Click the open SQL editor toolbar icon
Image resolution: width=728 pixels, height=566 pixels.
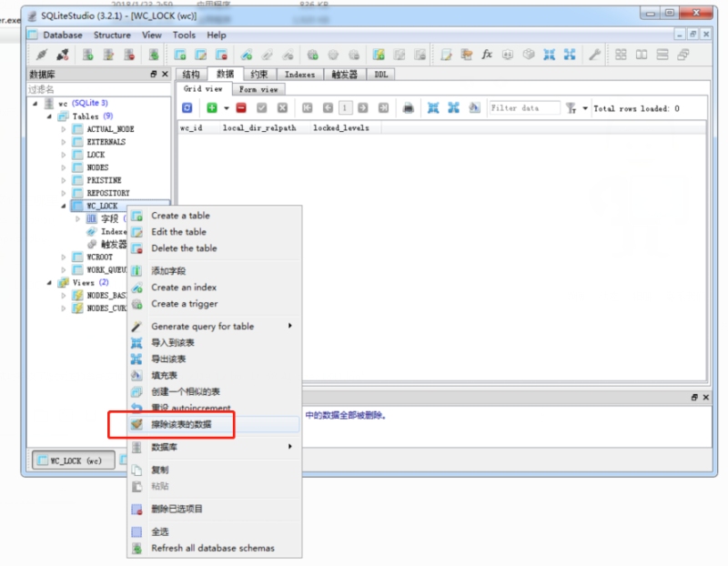coord(446,55)
